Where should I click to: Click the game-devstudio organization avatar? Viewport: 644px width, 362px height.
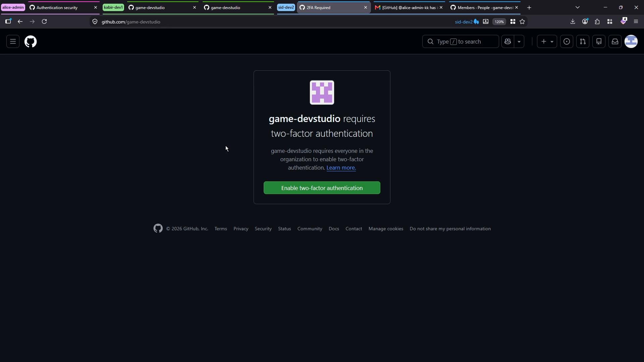coord(322,93)
